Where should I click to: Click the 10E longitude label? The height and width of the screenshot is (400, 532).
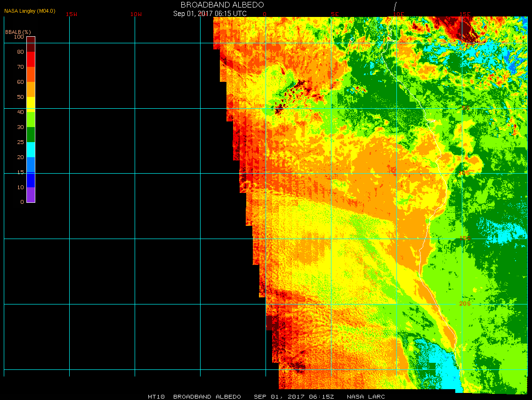399,14
